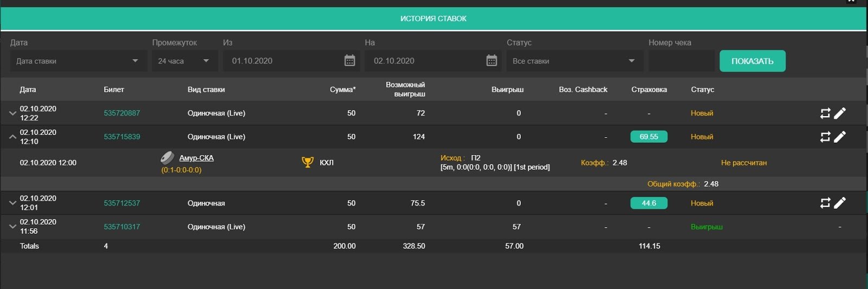The width and height of the screenshot is (868, 289).
Task: Collapse the expanded 12:10 bet row
Action: pos(12,137)
